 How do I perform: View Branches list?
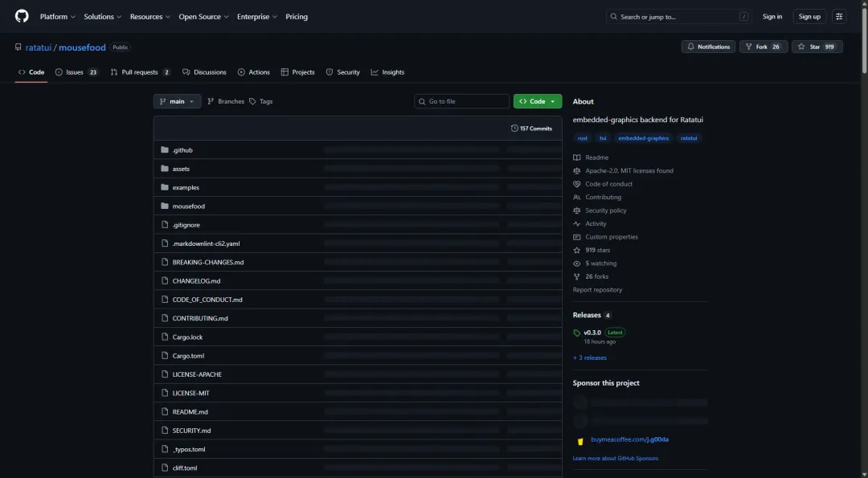(x=226, y=101)
